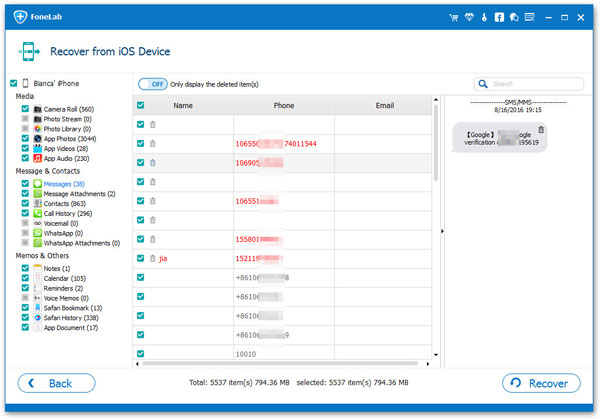Viewport: 600px width, 419px height.
Task: Uncheck the Messages (38) checkbox
Action: coord(25,183)
